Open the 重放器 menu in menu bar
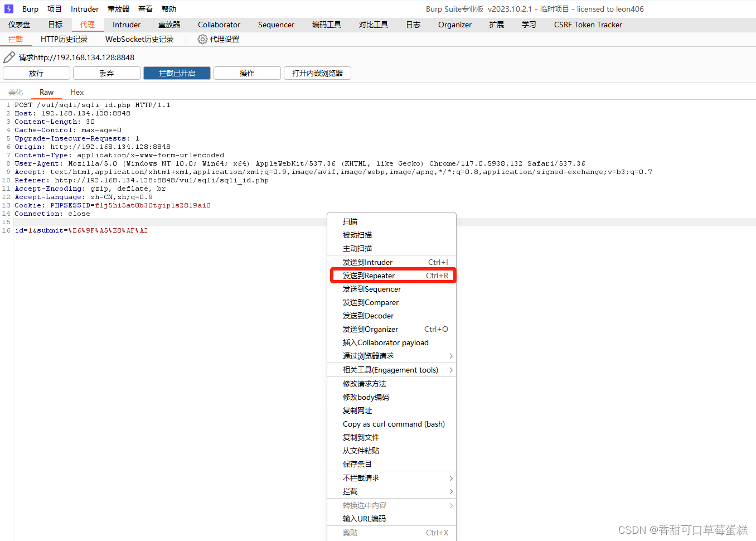The width and height of the screenshot is (756, 541). (118, 9)
